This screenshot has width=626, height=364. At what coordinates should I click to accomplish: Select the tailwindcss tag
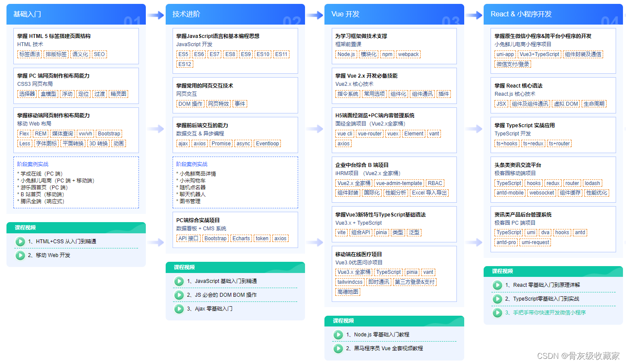(x=350, y=282)
